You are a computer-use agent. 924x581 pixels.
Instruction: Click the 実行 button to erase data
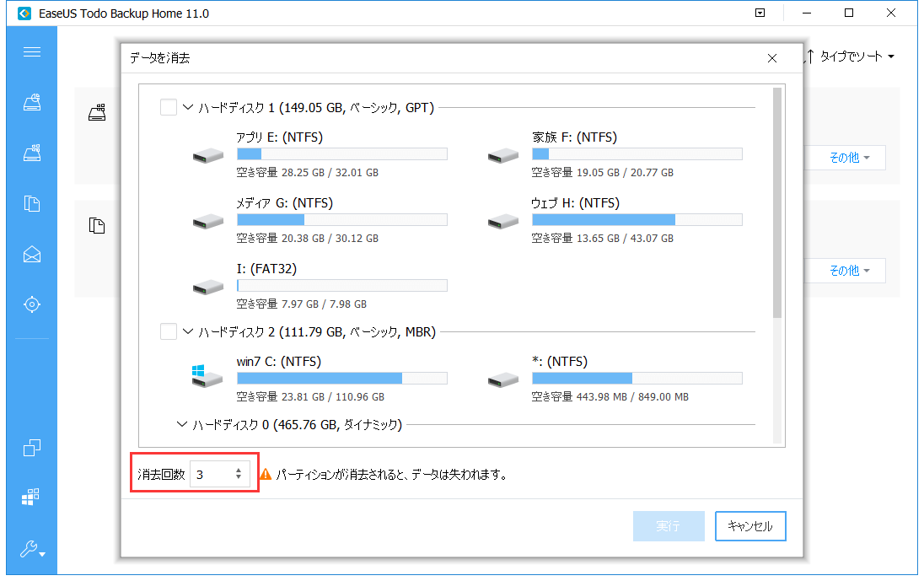coord(669,525)
